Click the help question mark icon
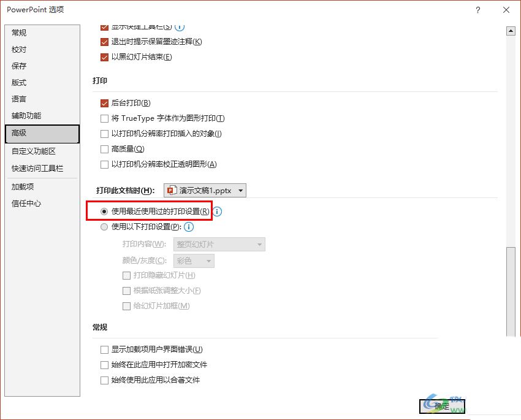 click(478, 10)
